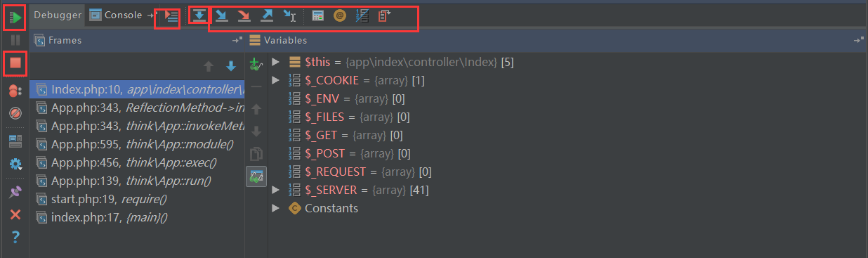This screenshot has height=258, width=868.
Task: Select the $_FILES variable row
Action: (x=567, y=117)
